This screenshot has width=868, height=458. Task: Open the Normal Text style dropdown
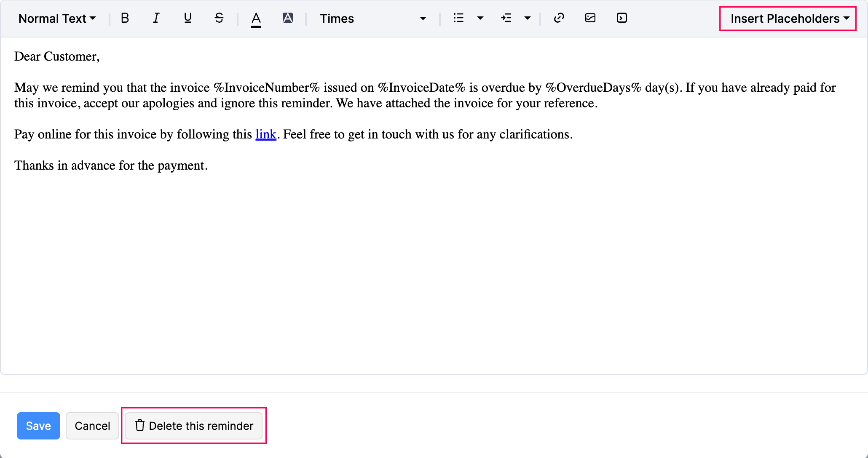coord(57,19)
